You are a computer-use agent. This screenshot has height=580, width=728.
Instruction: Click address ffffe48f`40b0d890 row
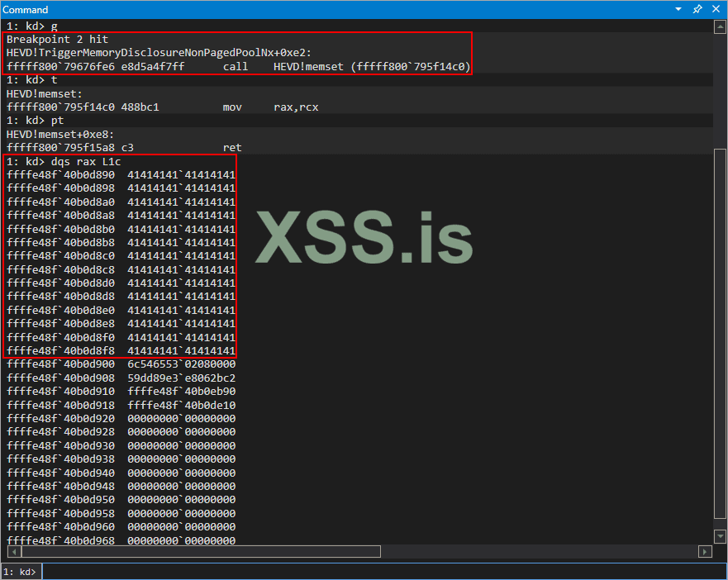[x=121, y=175]
